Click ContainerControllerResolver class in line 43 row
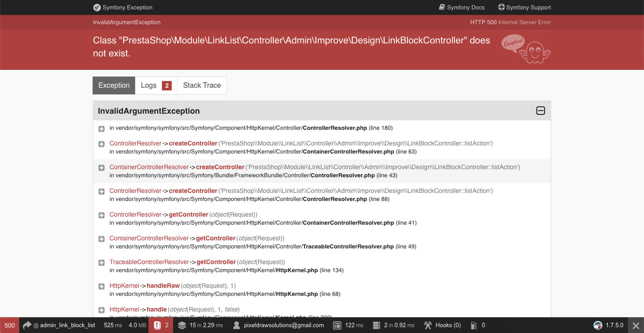Screen dimensions: 644x333 pyautogui.click(x=149, y=167)
